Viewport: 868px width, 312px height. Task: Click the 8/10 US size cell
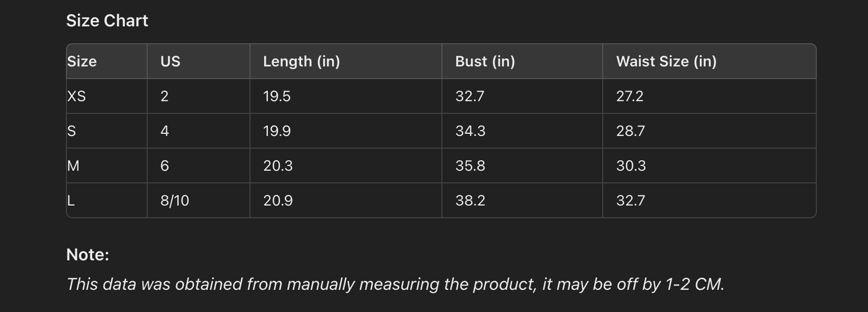pyautogui.click(x=175, y=200)
